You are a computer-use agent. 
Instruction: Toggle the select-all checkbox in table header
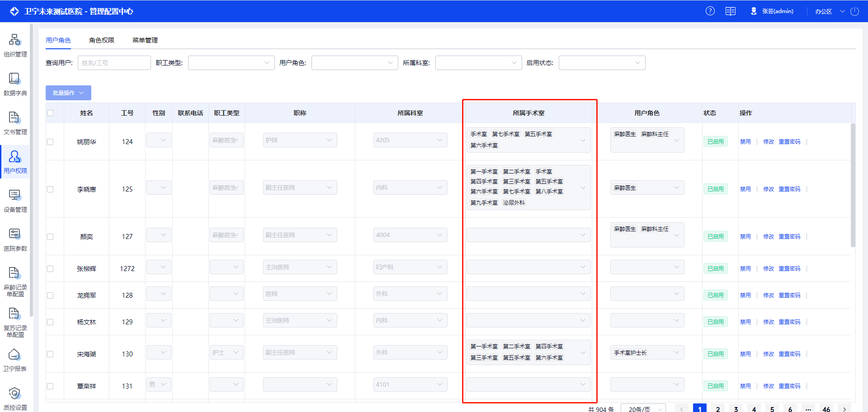50,113
